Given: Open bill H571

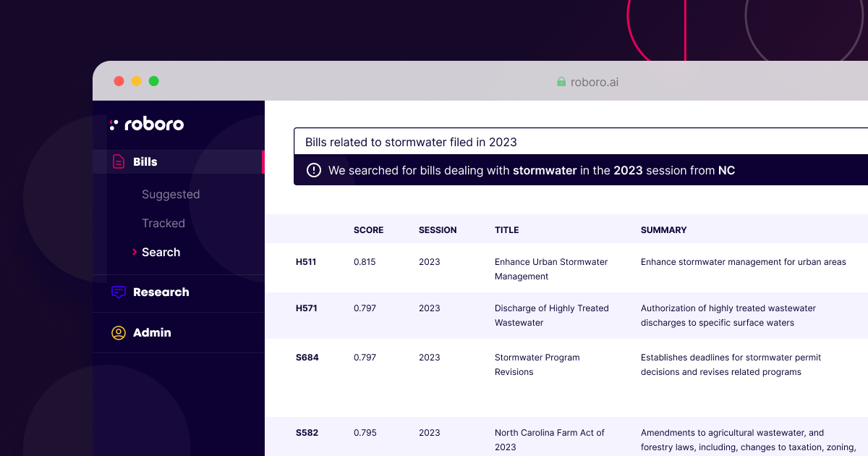Looking at the screenshot, I should (306, 308).
